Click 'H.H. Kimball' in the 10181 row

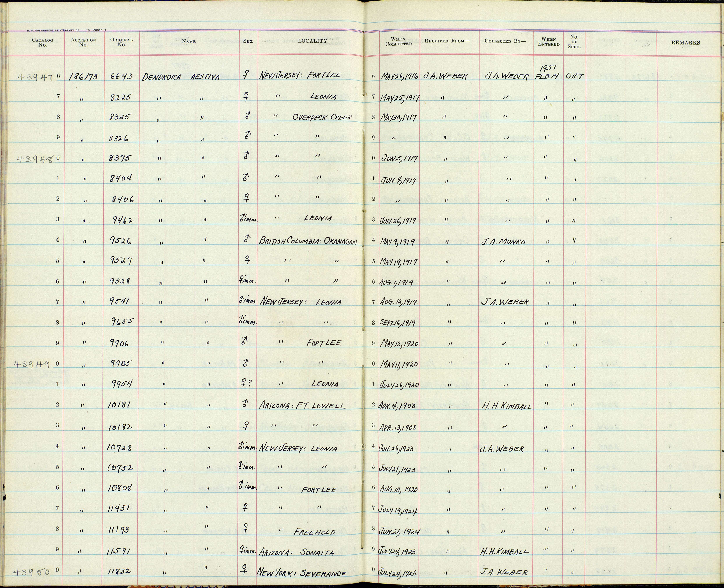click(506, 406)
